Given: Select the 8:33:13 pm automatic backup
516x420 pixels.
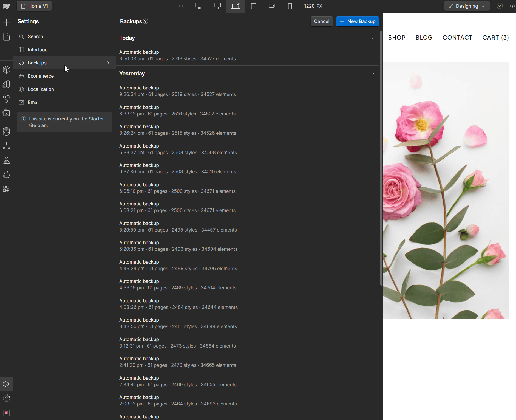Looking at the screenshot, I should pyautogui.click(x=248, y=111).
